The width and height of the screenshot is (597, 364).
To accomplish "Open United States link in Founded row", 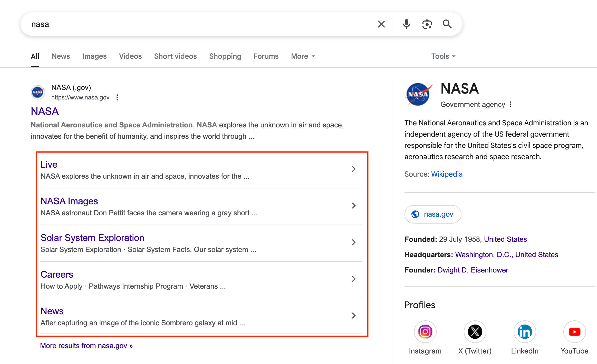I will coord(505,239).
